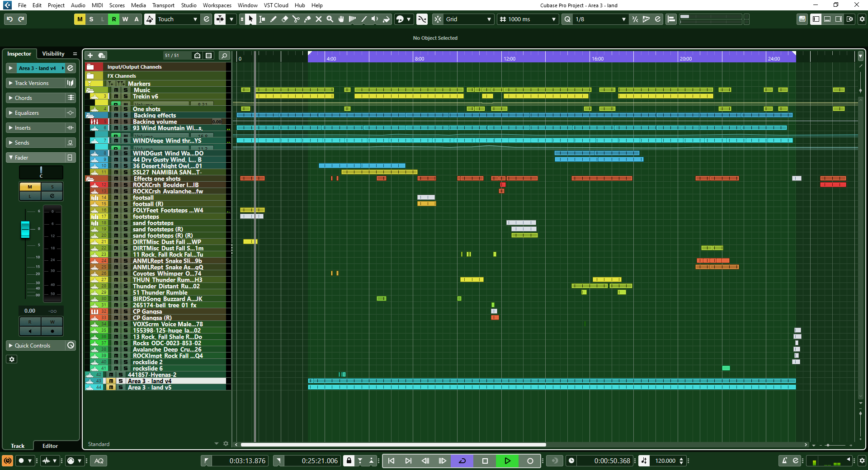The width and height of the screenshot is (868, 470).
Task: Expand the Inserts inspector section
Action: coord(36,128)
